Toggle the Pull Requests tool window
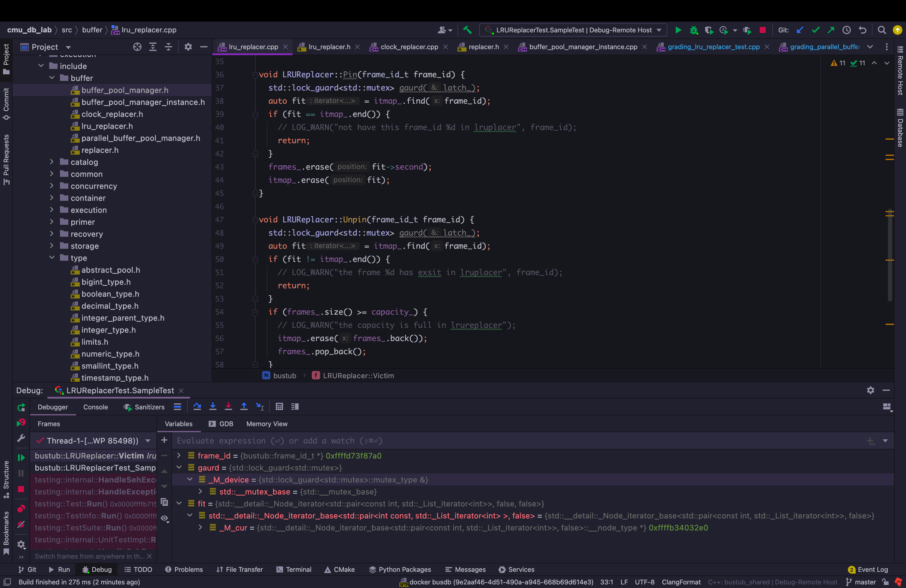Image resolution: width=906 pixels, height=588 pixels. tap(6, 159)
